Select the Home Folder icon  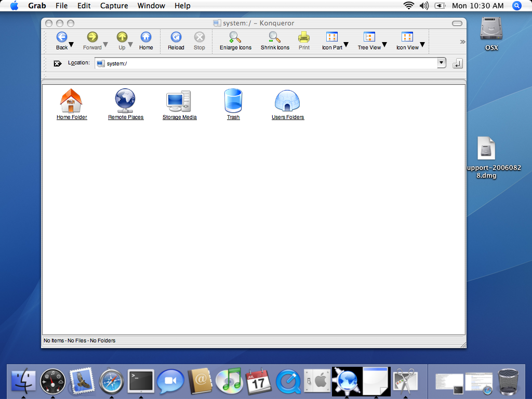(71, 101)
